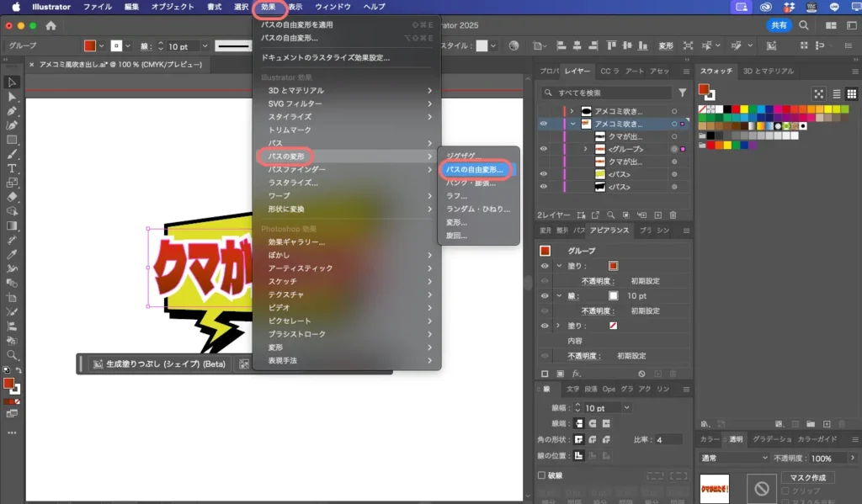862x504 pixels.
Task: Toggle visibility of the bottom <パス> layer
Action: (543, 186)
